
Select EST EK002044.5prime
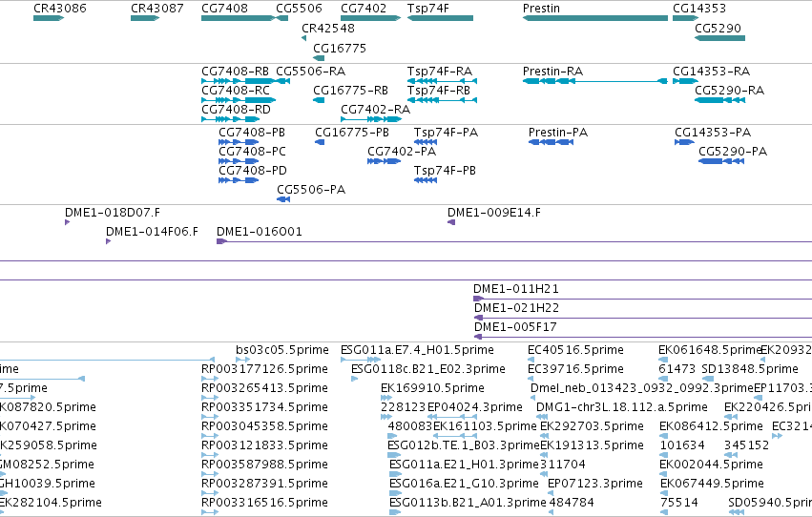[x=663, y=475]
